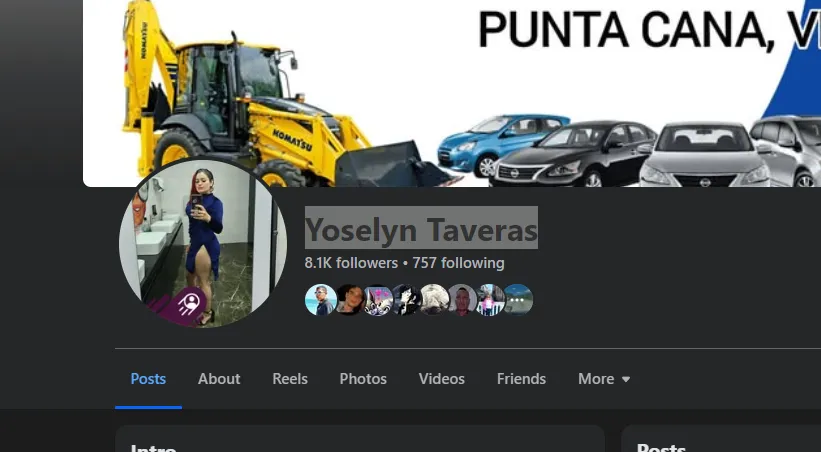Image resolution: width=821 pixels, height=452 pixels.
Task: Click the sixth friend avatar, man in red
Action: (x=462, y=300)
